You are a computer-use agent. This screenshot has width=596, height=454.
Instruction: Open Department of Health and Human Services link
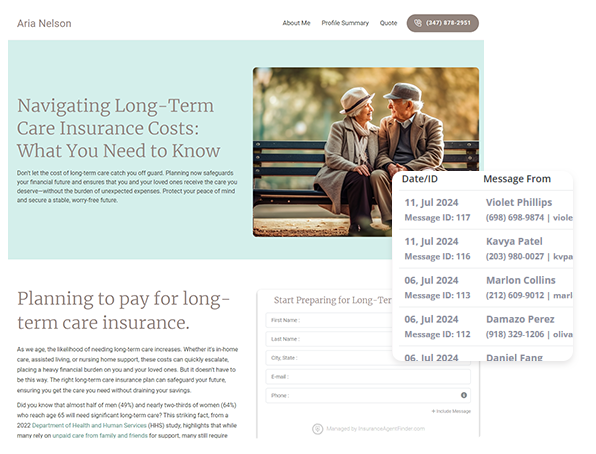tap(89, 425)
